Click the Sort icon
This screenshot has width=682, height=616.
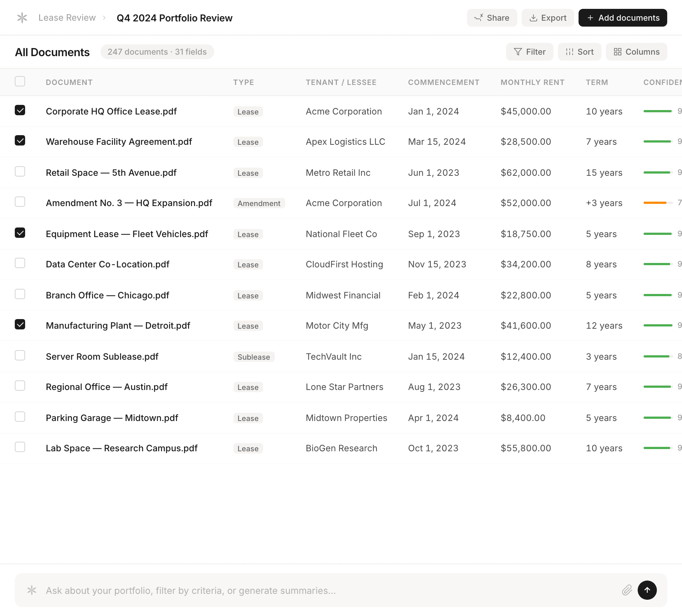569,52
